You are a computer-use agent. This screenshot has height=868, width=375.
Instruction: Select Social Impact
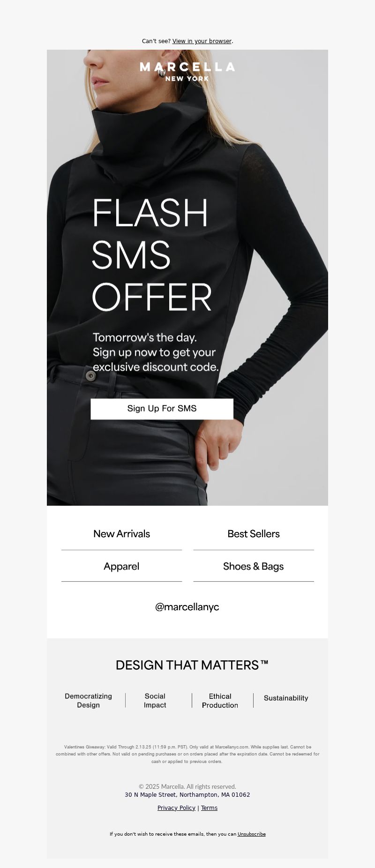(x=155, y=701)
